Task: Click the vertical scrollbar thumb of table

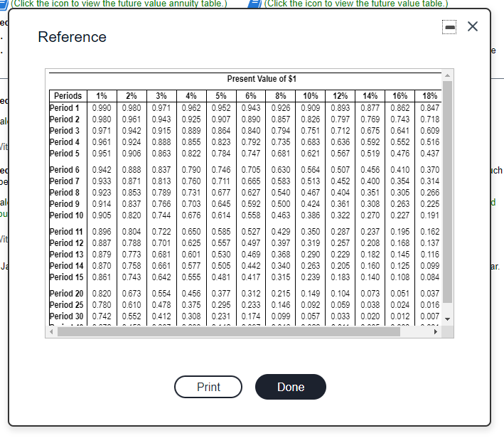Action: pos(447,192)
